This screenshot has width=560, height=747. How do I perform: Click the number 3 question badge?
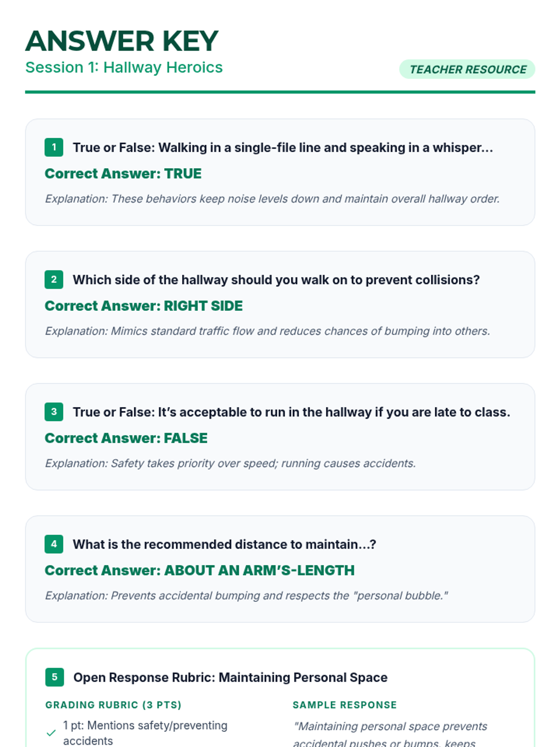point(54,412)
